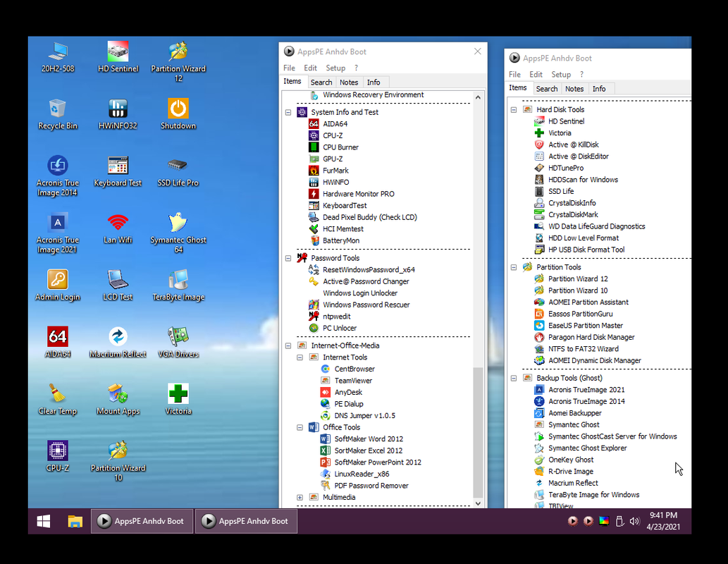Open the HD Sentinel desktop icon
This screenshot has height=564, width=728.
[x=118, y=57]
